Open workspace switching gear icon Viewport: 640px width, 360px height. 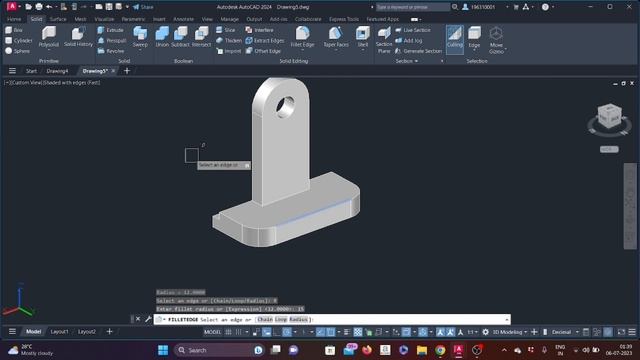(x=485, y=332)
